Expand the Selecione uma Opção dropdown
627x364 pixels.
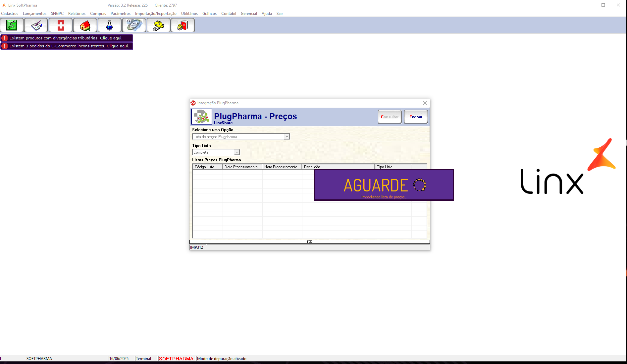(x=287, y=137)
